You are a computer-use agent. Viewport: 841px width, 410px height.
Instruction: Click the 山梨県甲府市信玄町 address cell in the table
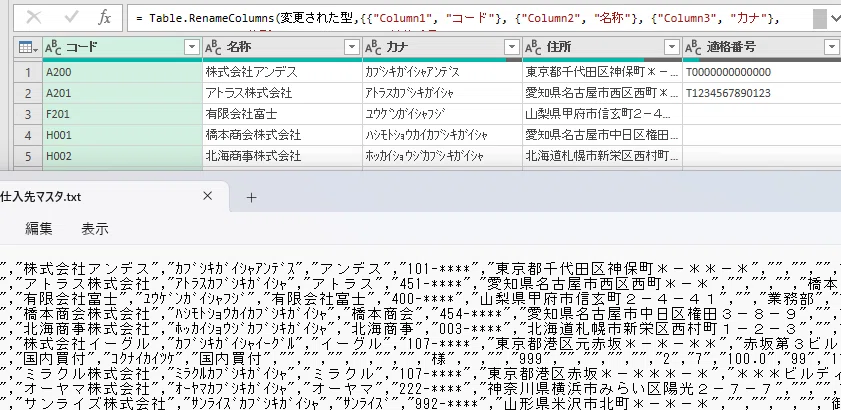602,114
